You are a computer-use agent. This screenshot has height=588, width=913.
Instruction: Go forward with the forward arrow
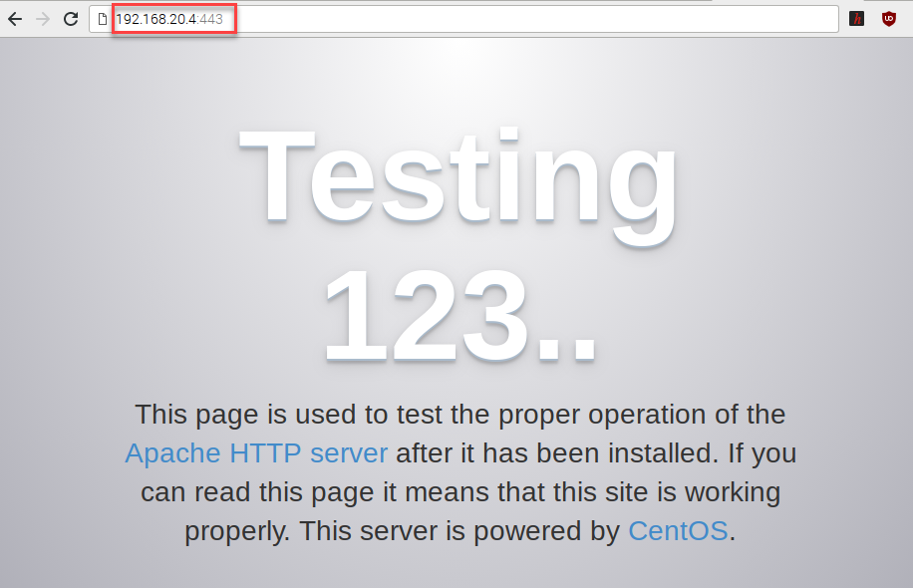[x=43, y=19]
